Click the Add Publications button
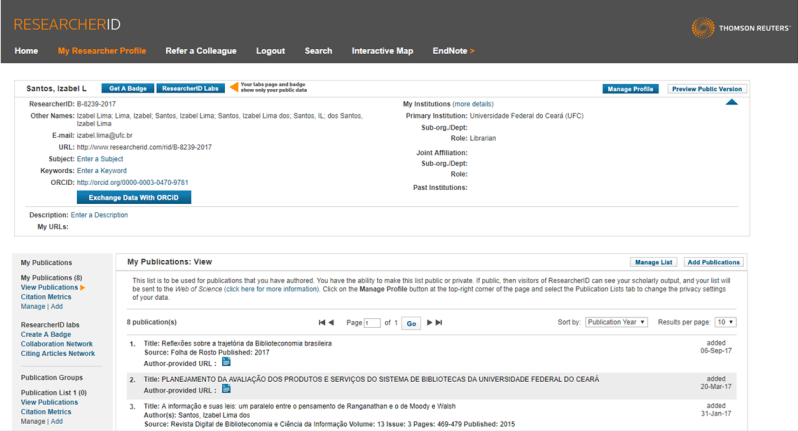Image resolution: width=798 pixels, height=431 pixels. 713,262
